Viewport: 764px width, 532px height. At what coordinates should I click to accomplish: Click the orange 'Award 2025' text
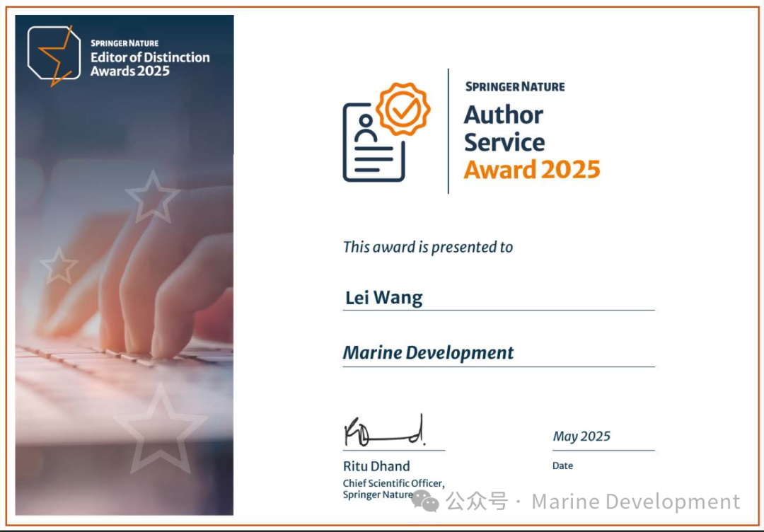click(x=531, y=170)
